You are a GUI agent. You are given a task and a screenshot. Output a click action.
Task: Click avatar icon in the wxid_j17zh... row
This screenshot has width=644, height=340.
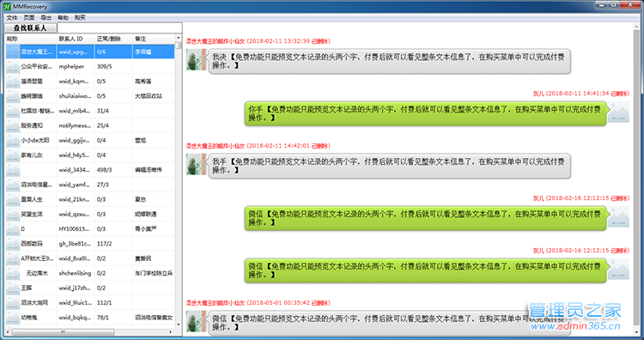13,288
